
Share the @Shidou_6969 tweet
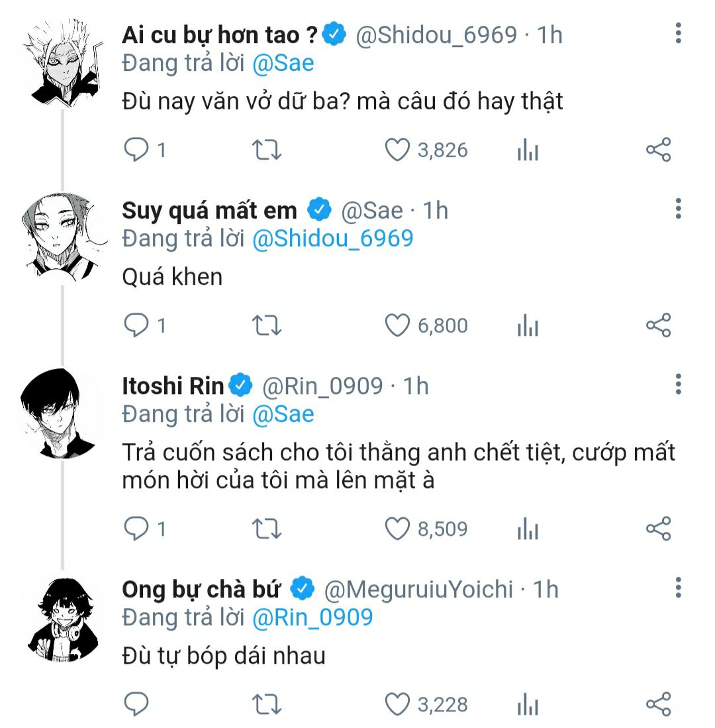click(658, 150)
